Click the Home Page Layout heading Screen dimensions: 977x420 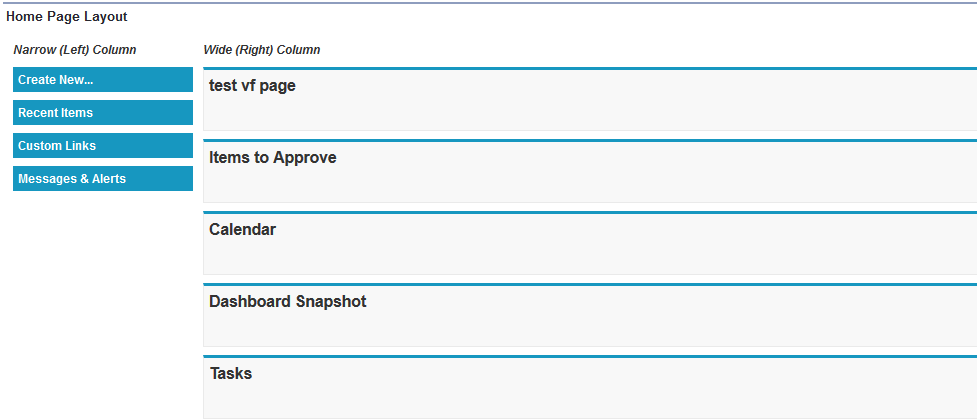tap(66, 17)
